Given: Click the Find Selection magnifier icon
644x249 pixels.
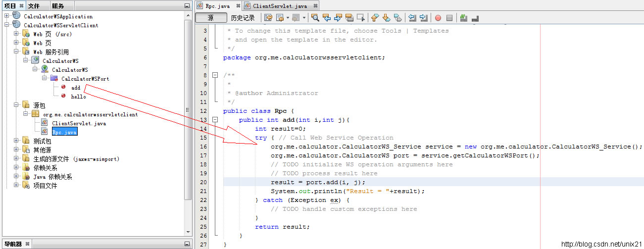Looking at the screenshot, I should coord(315,18).
